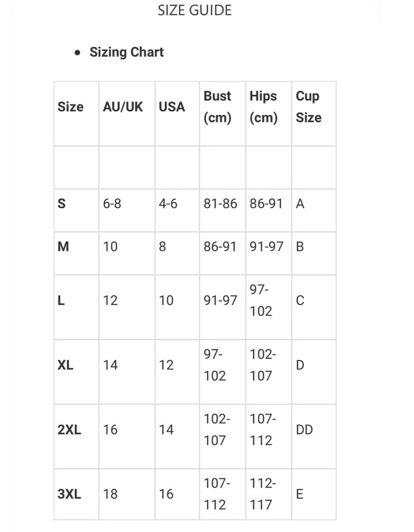This screenshot has width=414, height=532.
Task: Select the S size row label
Action: tap(62, 204)
